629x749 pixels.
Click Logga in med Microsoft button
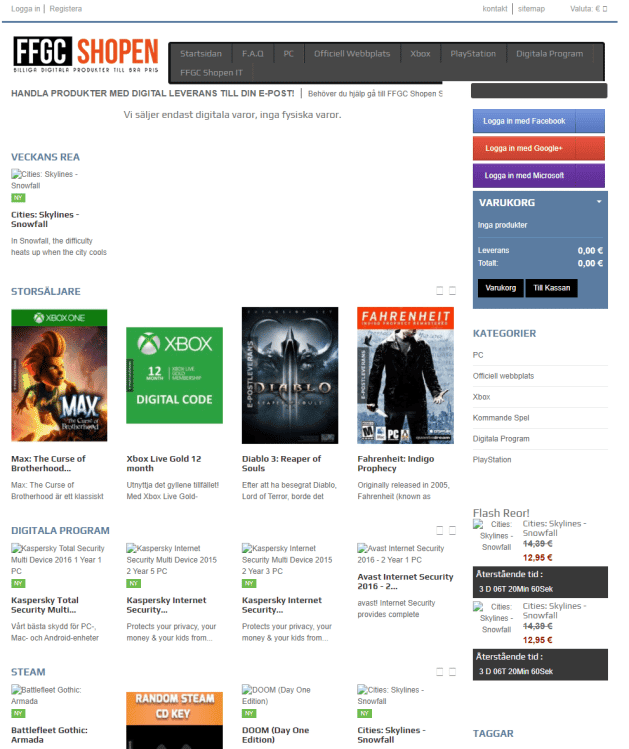(539, 175)
